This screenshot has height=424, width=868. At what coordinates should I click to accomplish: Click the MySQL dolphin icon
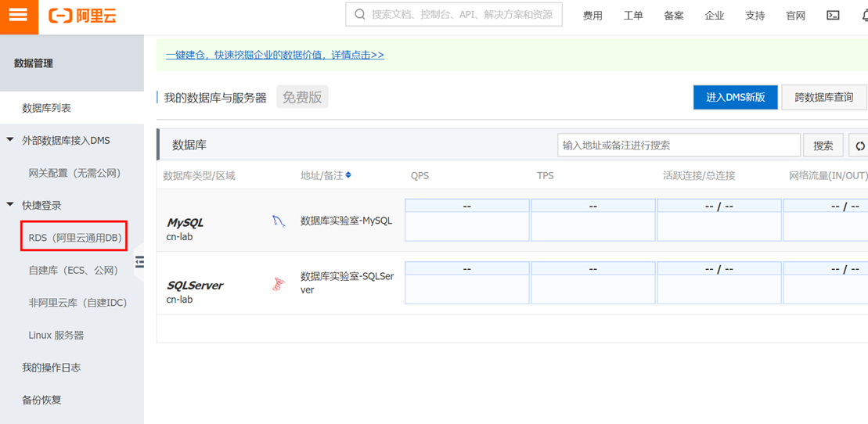pos(279,222)
